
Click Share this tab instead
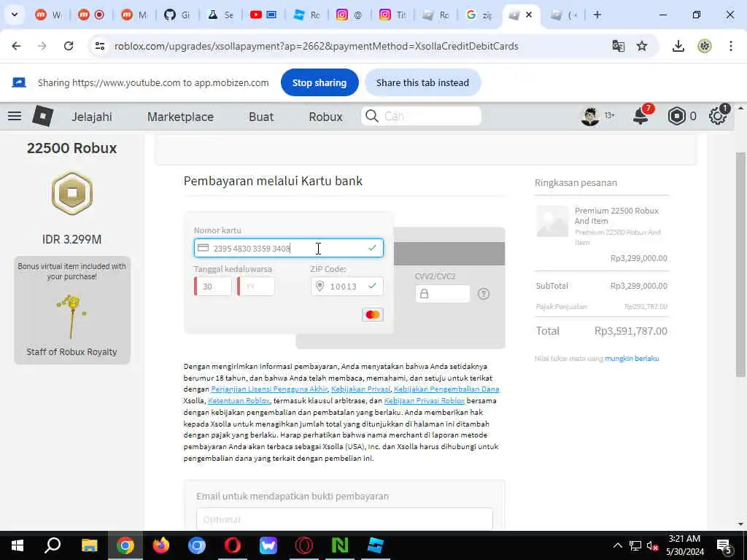click(422, 82)
